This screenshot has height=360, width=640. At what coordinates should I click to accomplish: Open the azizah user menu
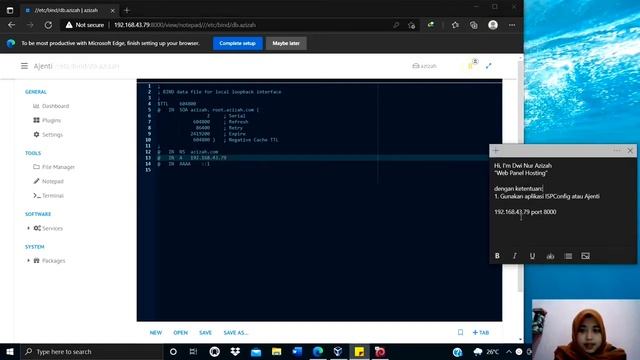click(424, 66)
